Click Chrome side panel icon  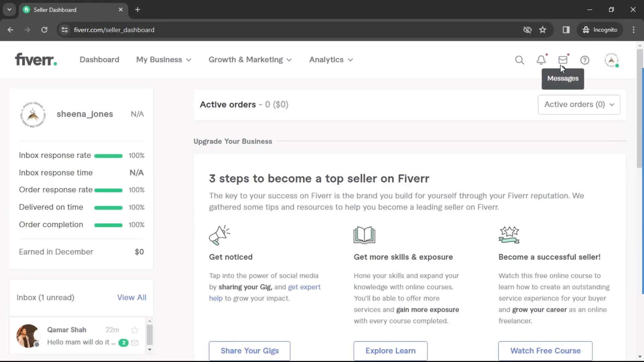566,30
